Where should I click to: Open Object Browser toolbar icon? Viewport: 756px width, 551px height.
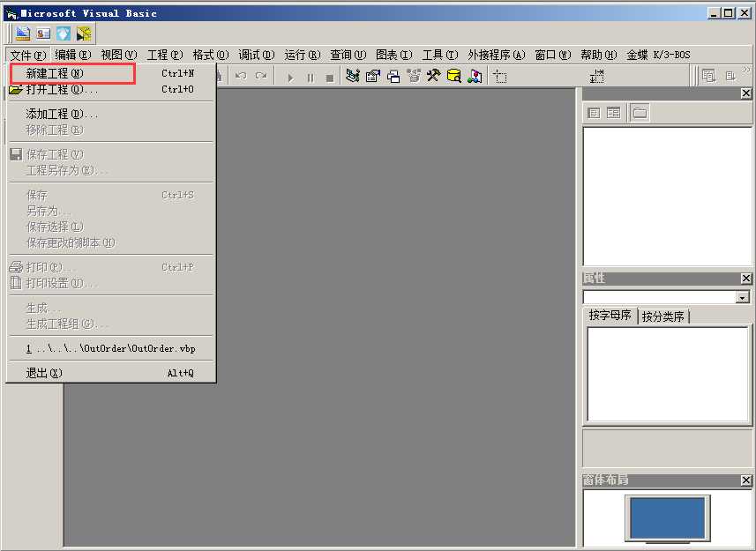[414, 76]
